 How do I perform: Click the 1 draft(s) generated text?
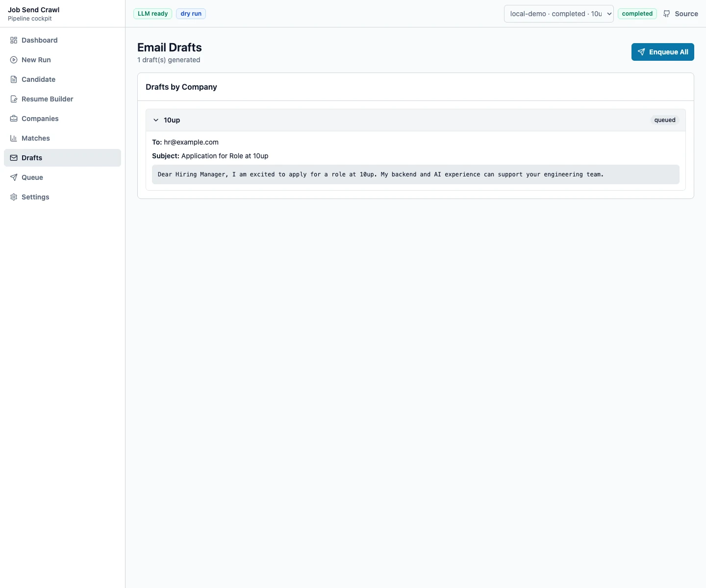point(169,60)
